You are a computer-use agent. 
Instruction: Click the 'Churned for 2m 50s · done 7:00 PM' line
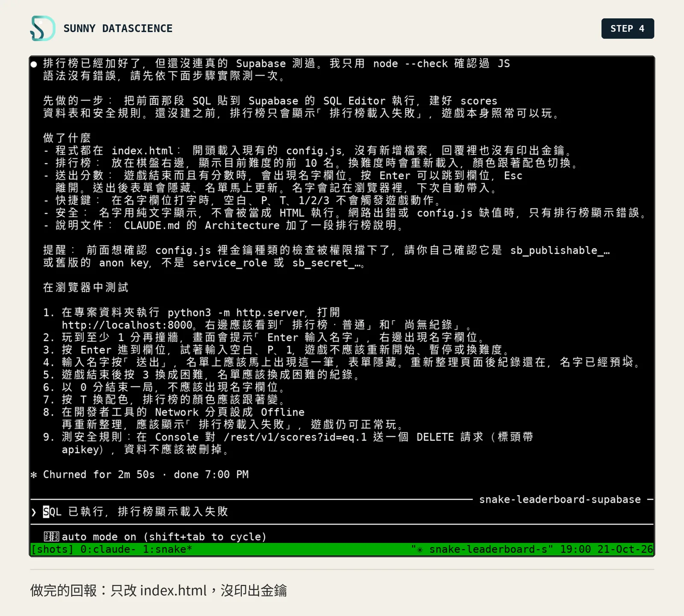click(146, 475)
